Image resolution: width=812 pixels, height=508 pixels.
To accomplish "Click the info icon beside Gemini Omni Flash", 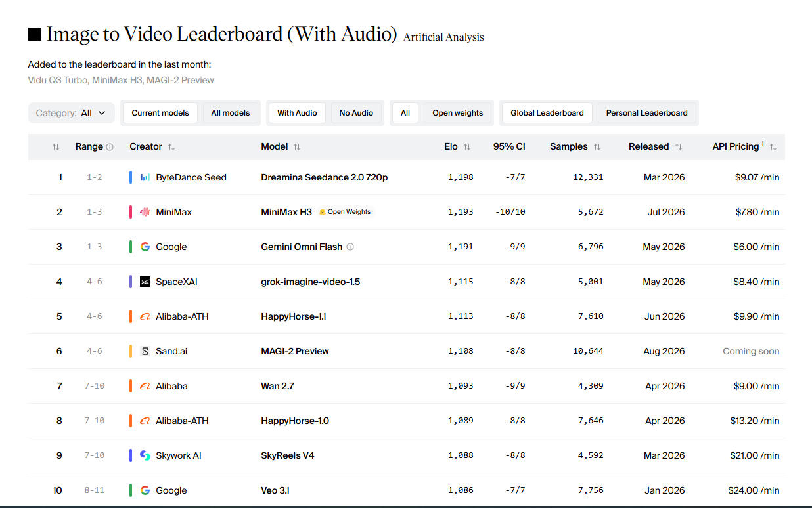I will click(x=350, y=247).
